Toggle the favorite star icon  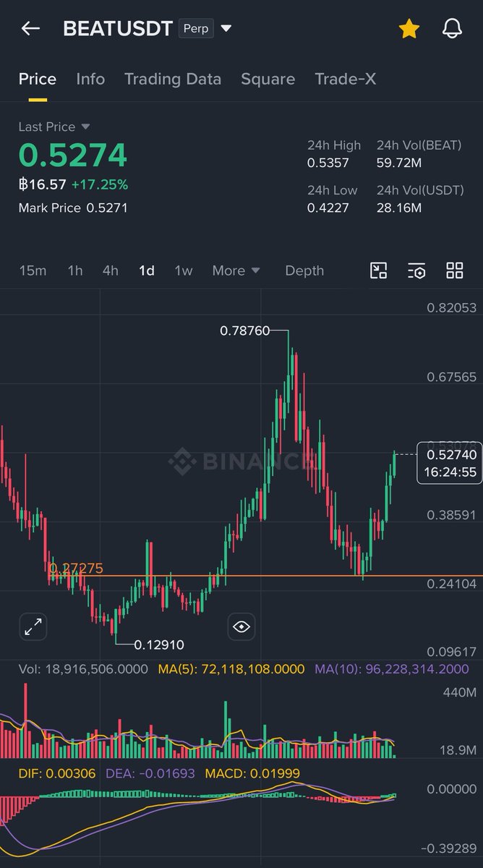point(409,29)
